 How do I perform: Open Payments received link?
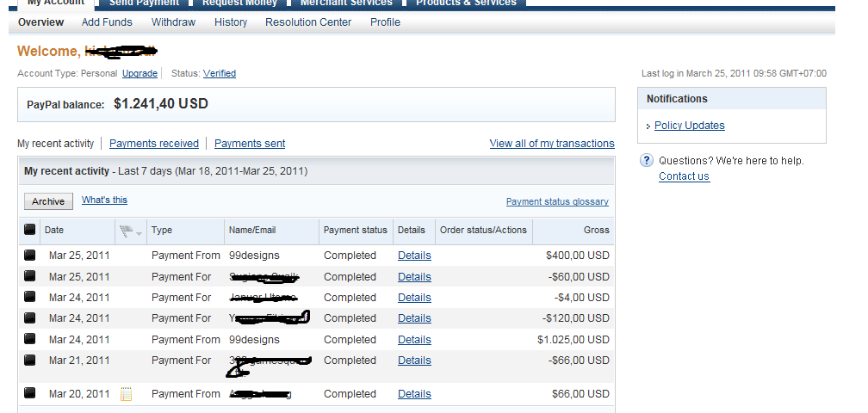click(x=154, y=144)
